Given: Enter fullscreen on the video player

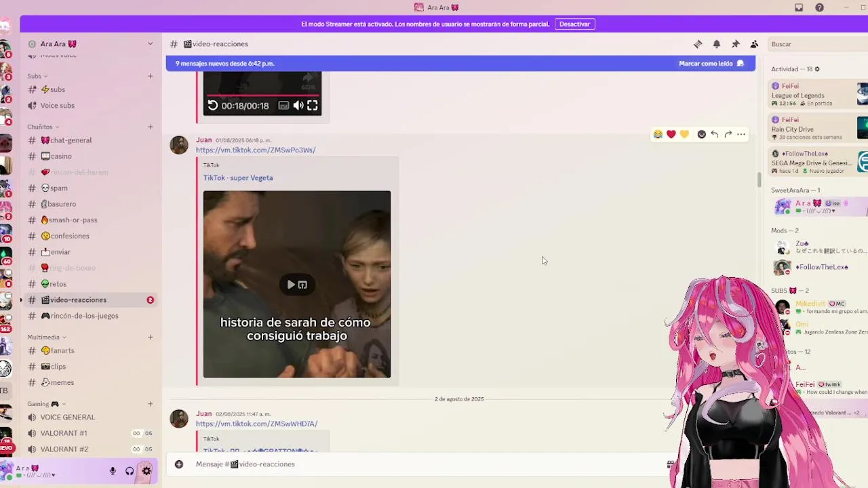Looking at the screenshot, I should [x=313, y=105].
